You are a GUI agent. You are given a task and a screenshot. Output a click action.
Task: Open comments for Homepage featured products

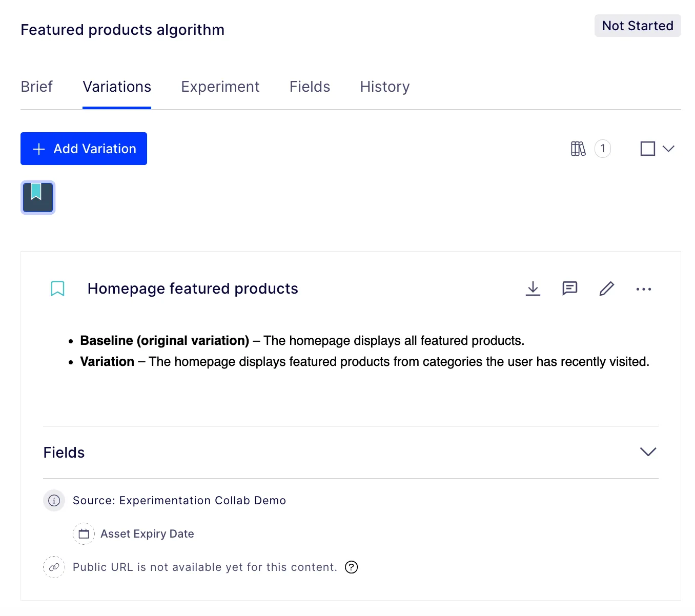point(570,289)
